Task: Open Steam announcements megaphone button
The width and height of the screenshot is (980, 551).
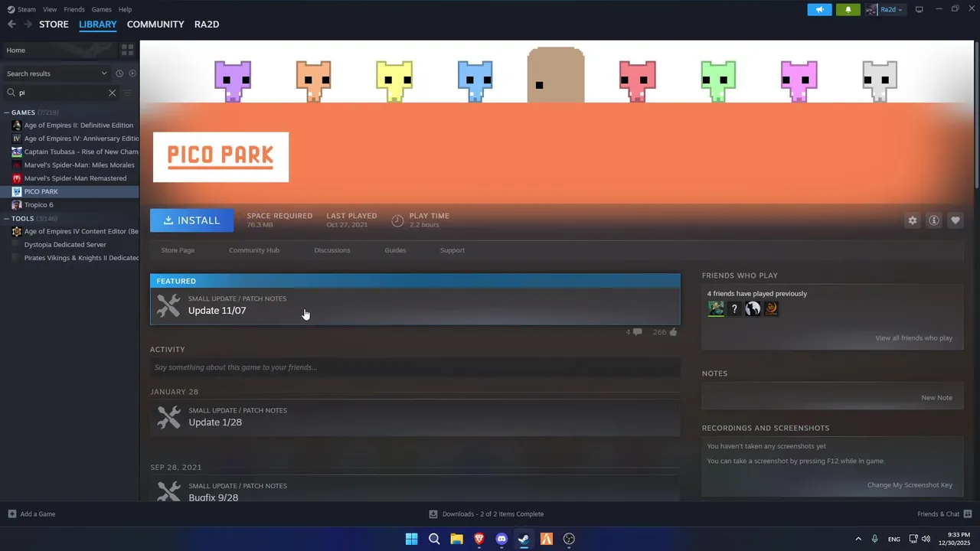Action: click(x=819, y=9)
